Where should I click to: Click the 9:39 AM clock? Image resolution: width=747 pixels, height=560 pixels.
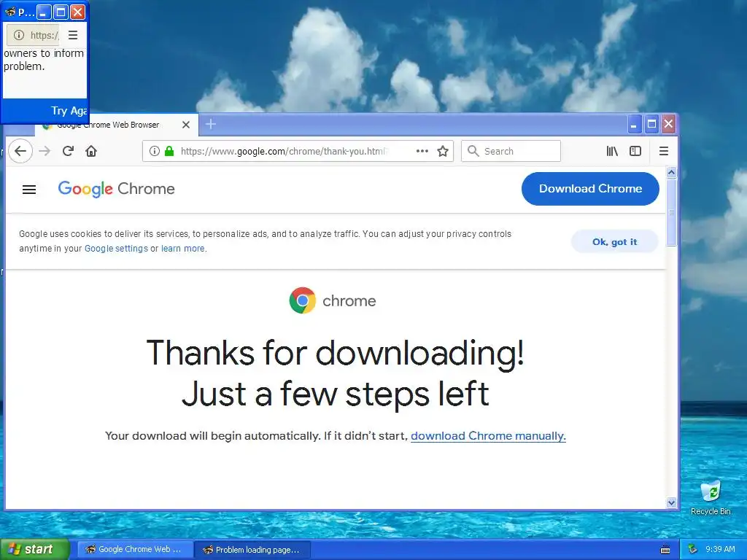click(720, 549)
